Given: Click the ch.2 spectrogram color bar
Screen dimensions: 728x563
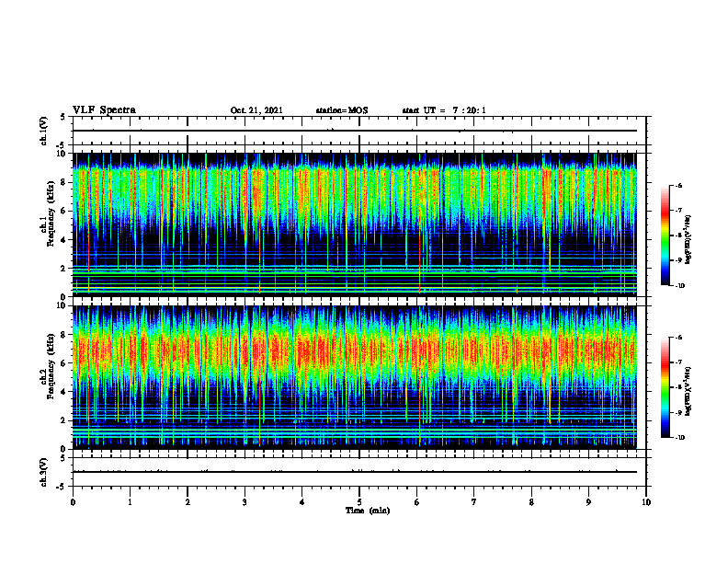Looking at the screenshot, I should pyautogui.click(x=665, y=387).
